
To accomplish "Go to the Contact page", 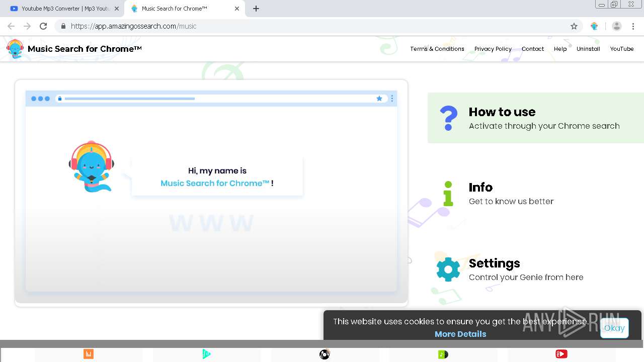I will pyautogui.click(x=532, y=49).
